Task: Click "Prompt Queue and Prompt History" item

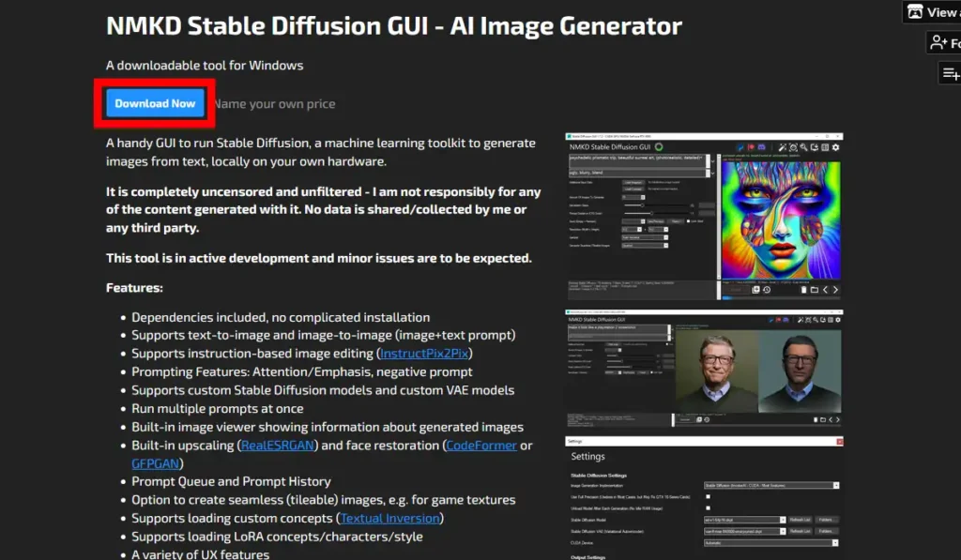Action: [231, 481]
